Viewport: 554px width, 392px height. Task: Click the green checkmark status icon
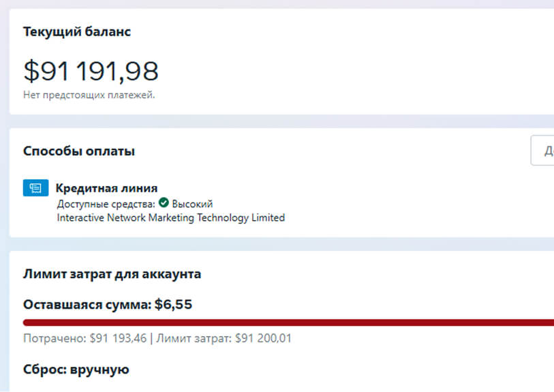click(164, 203)
